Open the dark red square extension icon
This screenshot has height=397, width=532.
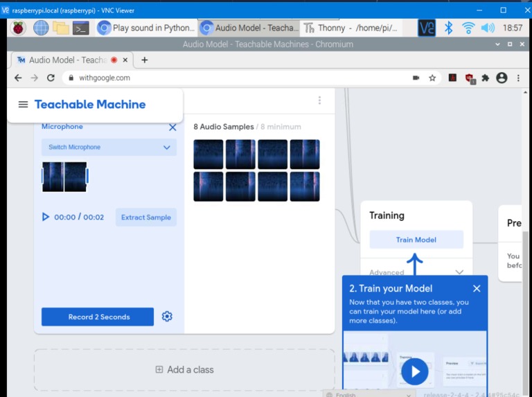click(452, 78)
